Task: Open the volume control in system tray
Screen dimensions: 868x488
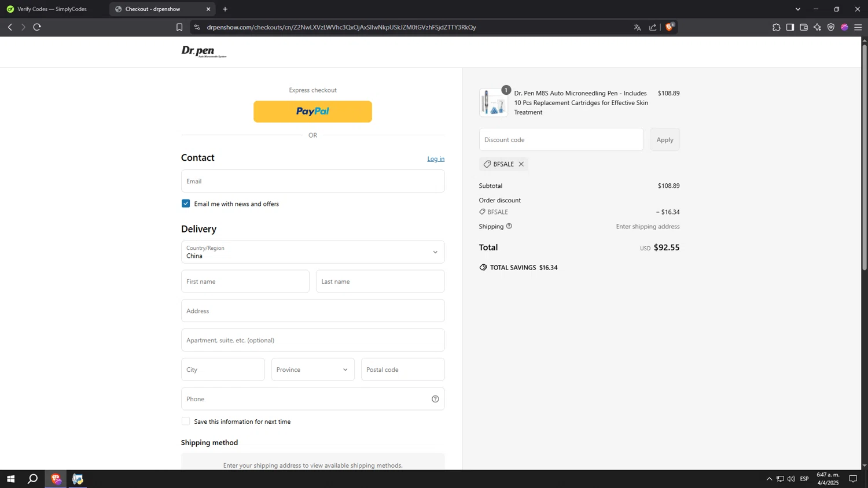Action: click(x=791, y=479)
